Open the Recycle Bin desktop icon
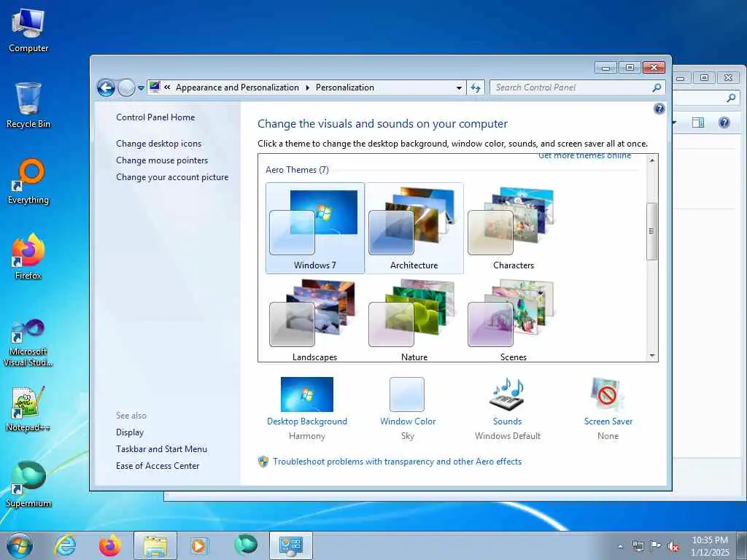Image resolution: width=747 pixels, height=560 pixels. tap(28, 106)
